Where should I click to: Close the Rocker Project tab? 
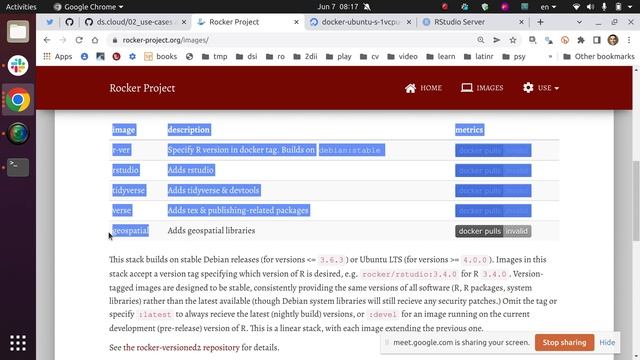click(296, 22)
